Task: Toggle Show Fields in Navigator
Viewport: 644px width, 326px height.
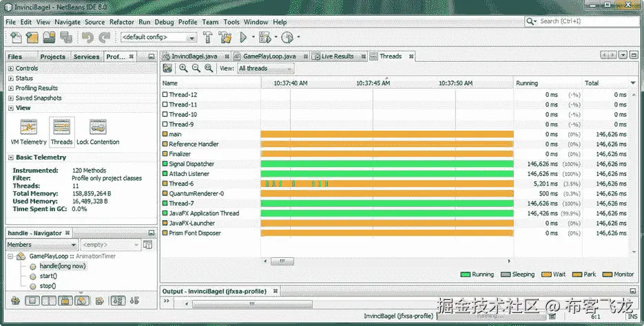Action: tap(32, 301)
